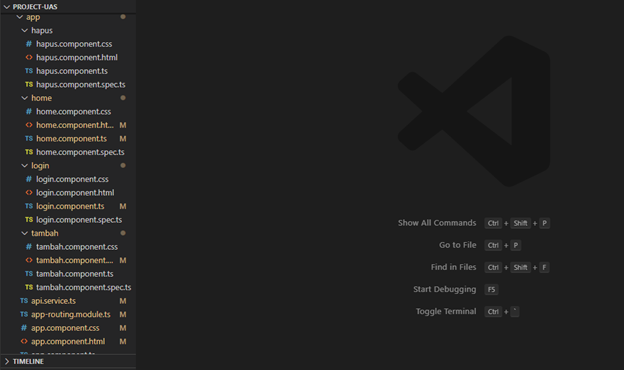Viewport: 624px width, 370px height.
Task: Open home.component.css file
Action: coord(74,112)
